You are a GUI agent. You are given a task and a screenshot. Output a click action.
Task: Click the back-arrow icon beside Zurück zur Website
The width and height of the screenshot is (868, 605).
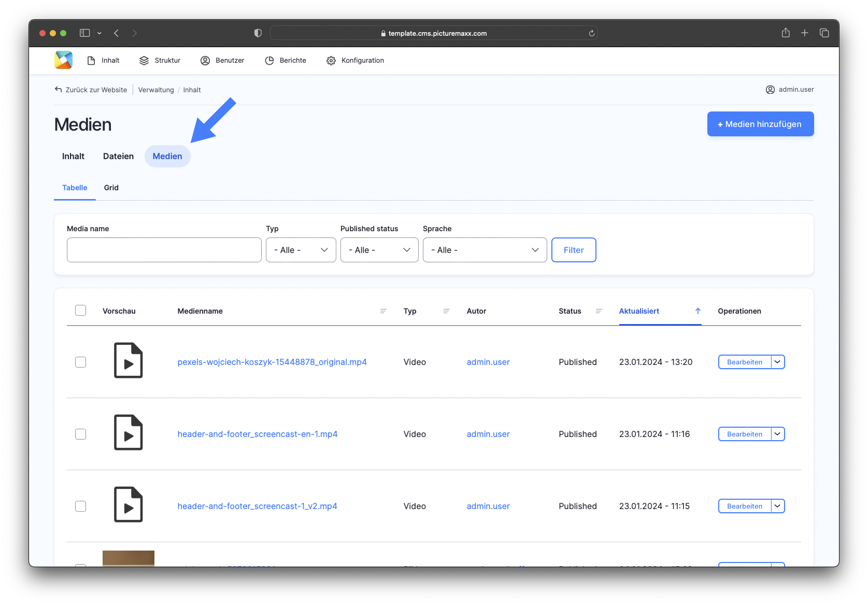tap(58, 90)
